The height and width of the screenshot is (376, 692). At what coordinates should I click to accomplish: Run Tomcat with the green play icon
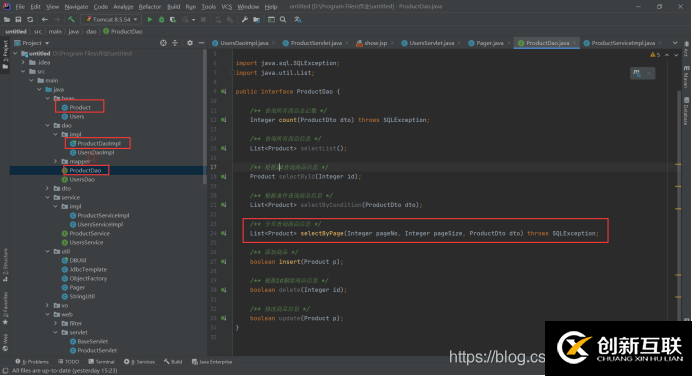(x=150, y=19)
